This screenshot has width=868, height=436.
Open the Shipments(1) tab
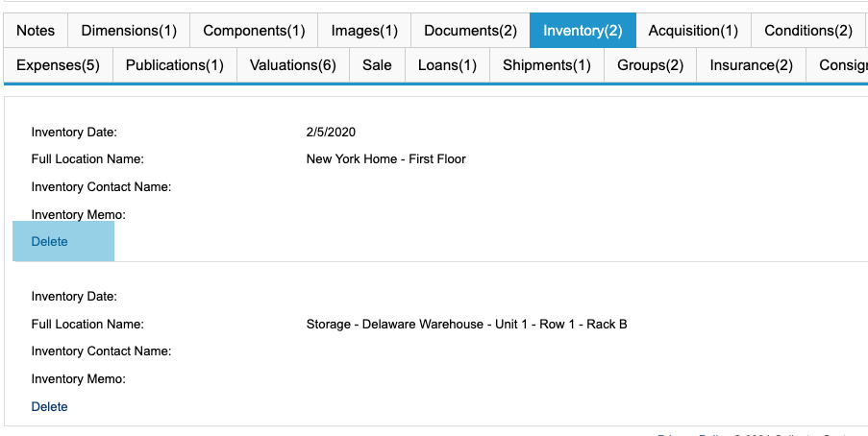(x=547, y=65)
